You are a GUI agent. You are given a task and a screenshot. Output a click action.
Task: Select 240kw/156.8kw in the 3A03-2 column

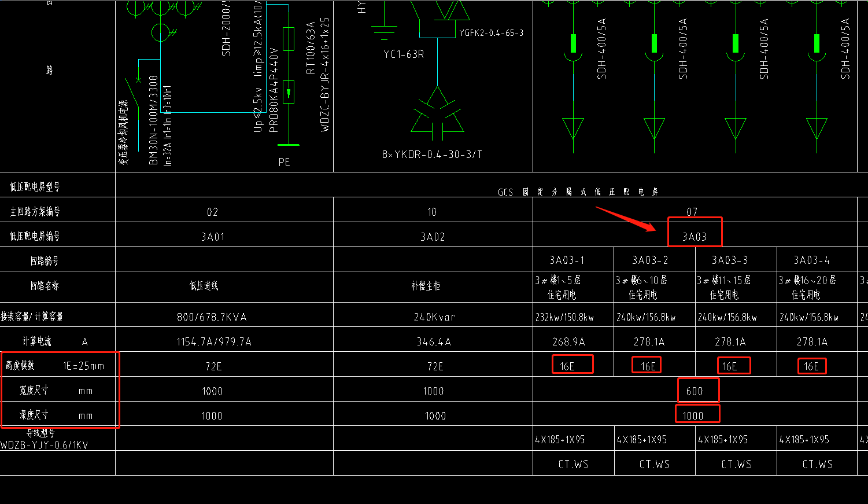tap(647, 317)
